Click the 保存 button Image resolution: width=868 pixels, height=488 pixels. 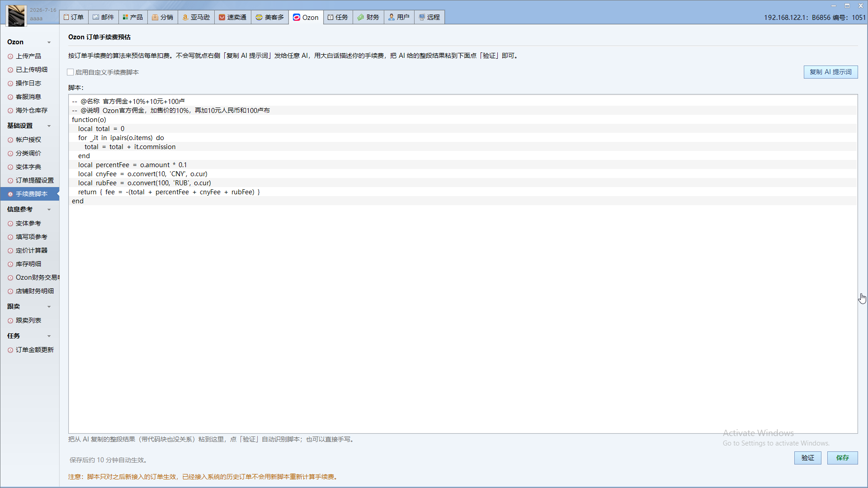842,458
